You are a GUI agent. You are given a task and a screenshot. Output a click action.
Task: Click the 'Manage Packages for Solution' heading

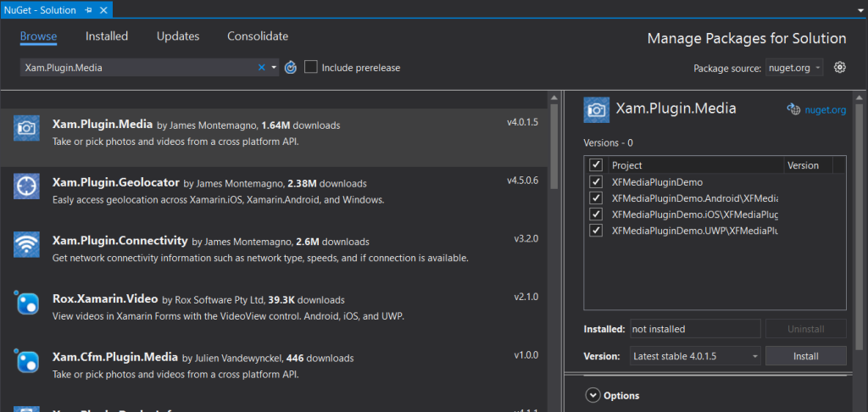(747, 38)
